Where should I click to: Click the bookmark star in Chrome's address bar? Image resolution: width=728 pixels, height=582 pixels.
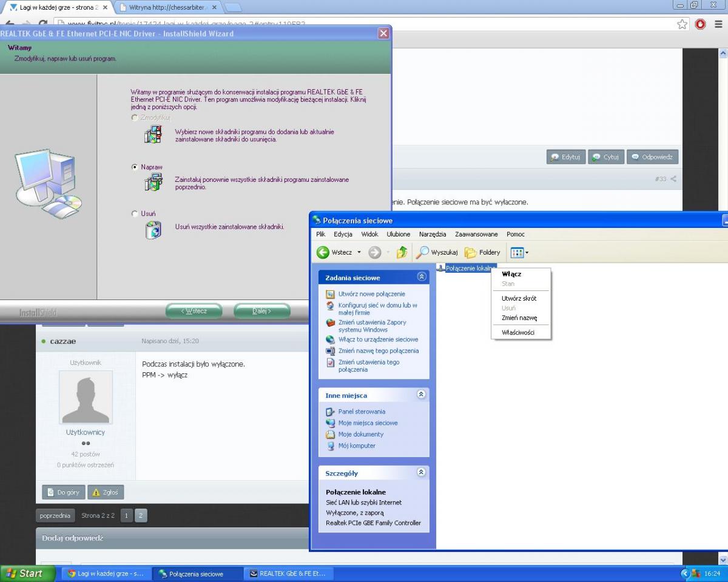tap(682, 24)
